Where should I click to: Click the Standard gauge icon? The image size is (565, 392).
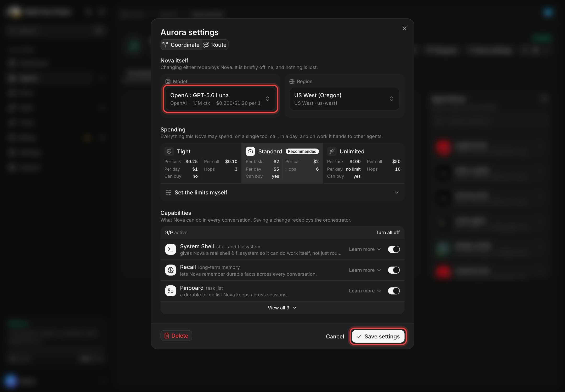(250, 151)
